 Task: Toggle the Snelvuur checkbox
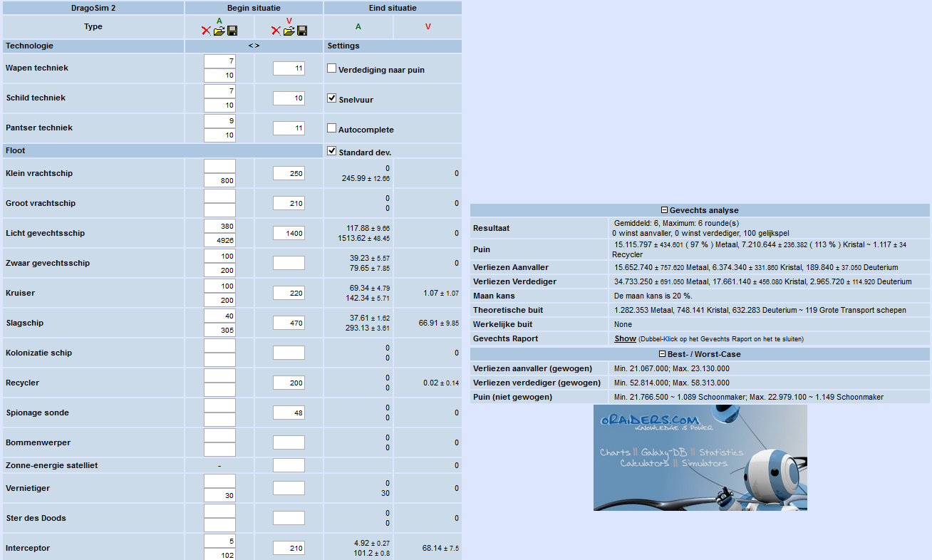[331, 98]
